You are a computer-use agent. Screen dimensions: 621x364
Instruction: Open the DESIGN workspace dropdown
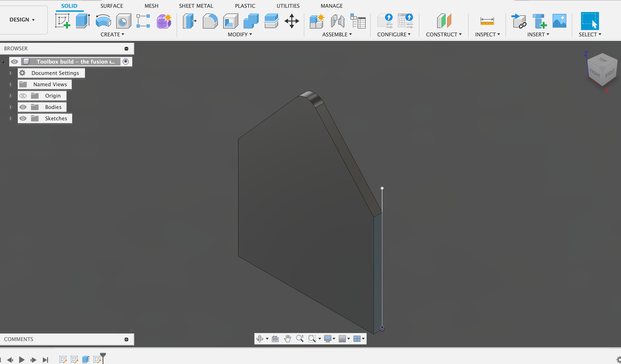click(22, 20)
